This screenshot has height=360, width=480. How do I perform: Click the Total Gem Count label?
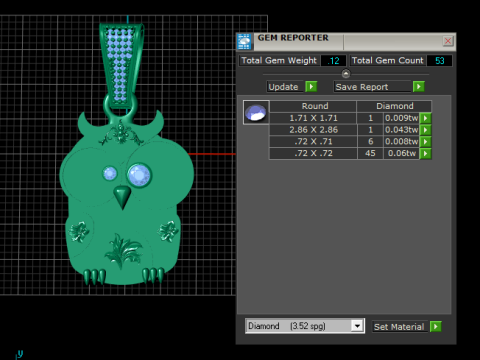point(387,61)
